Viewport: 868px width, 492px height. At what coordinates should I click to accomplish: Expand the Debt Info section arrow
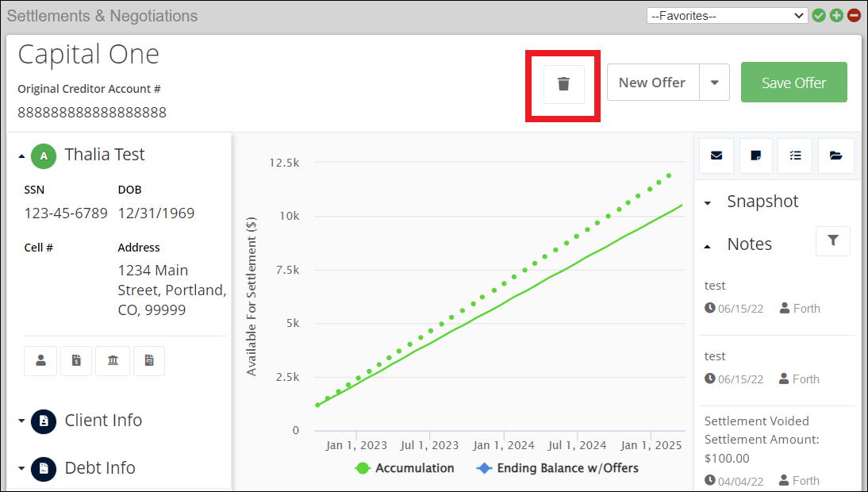tap(21, 468)
